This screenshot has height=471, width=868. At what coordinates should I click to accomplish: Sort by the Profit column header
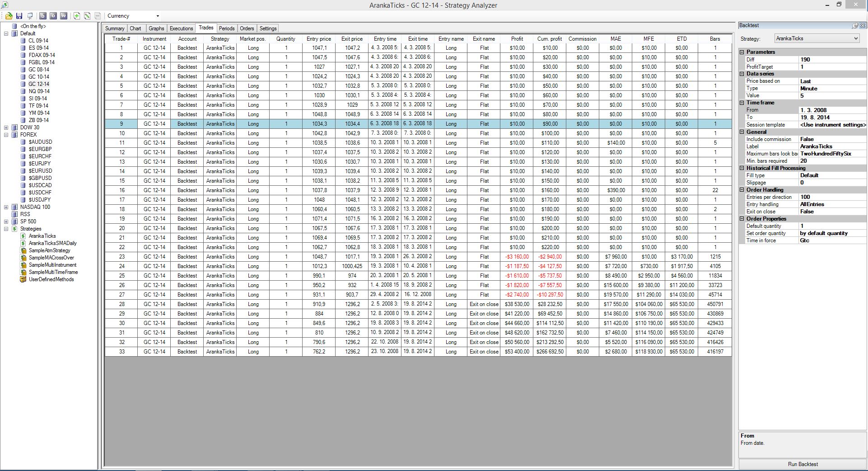pos(517,39)
